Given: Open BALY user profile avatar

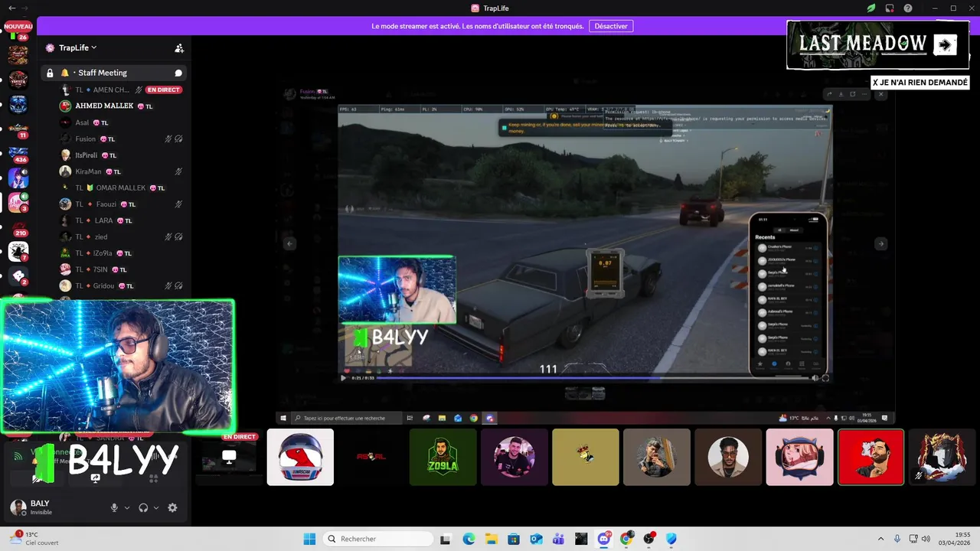Looking at the screenshot, I should pos(18,507).
